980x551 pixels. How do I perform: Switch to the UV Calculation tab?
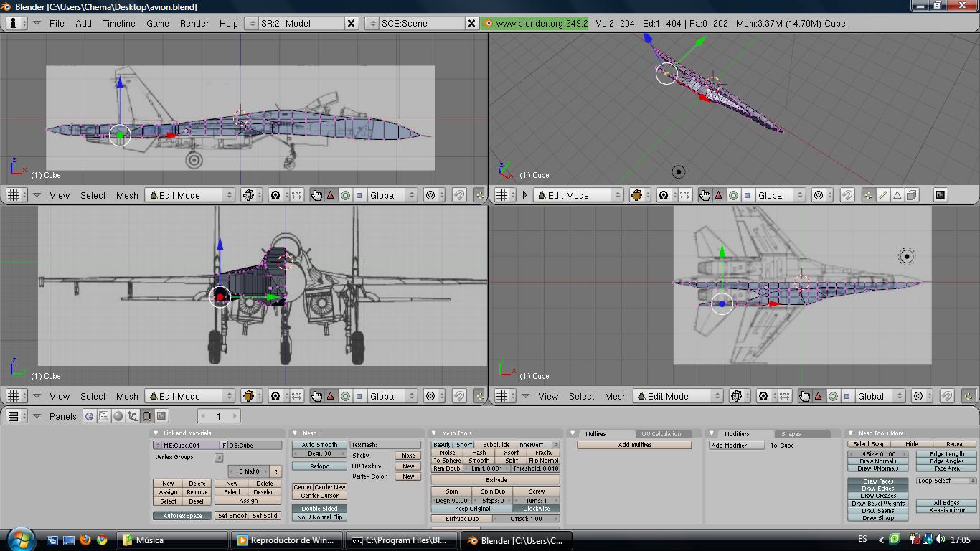661,434
